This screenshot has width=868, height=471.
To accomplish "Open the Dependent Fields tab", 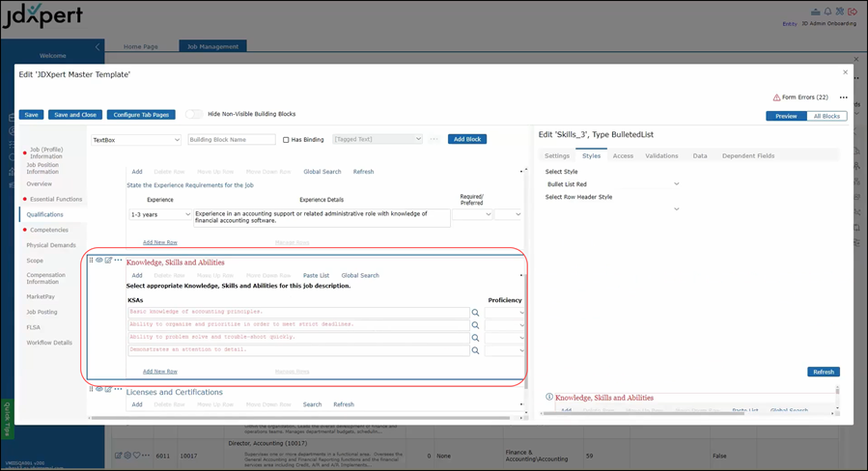I will click(x=747, y=155).
